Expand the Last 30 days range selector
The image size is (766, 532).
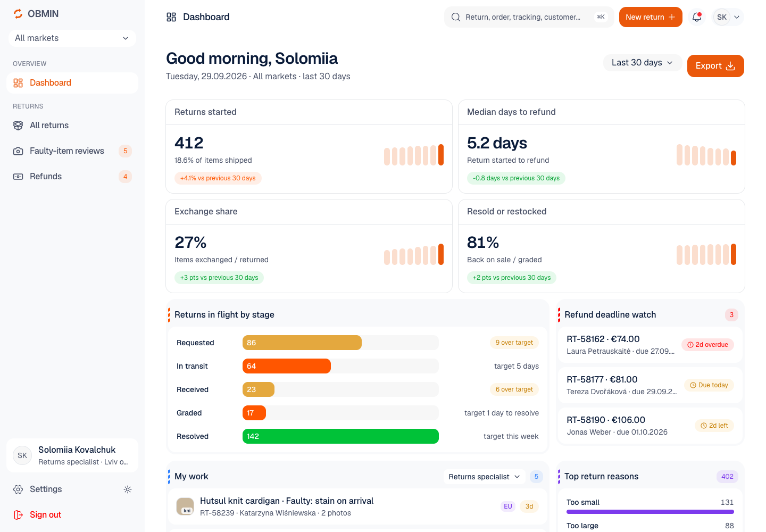tap(643, 63)
